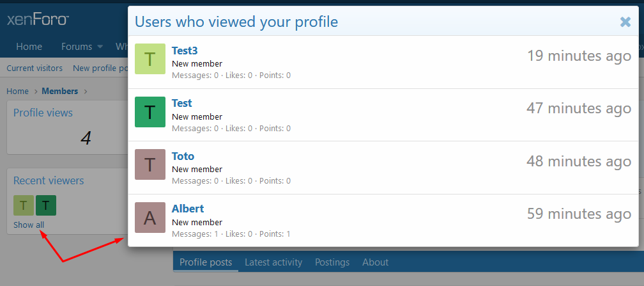Click Test's dark green avatar
Screen dimensions: 644x286
pos(150,112)
